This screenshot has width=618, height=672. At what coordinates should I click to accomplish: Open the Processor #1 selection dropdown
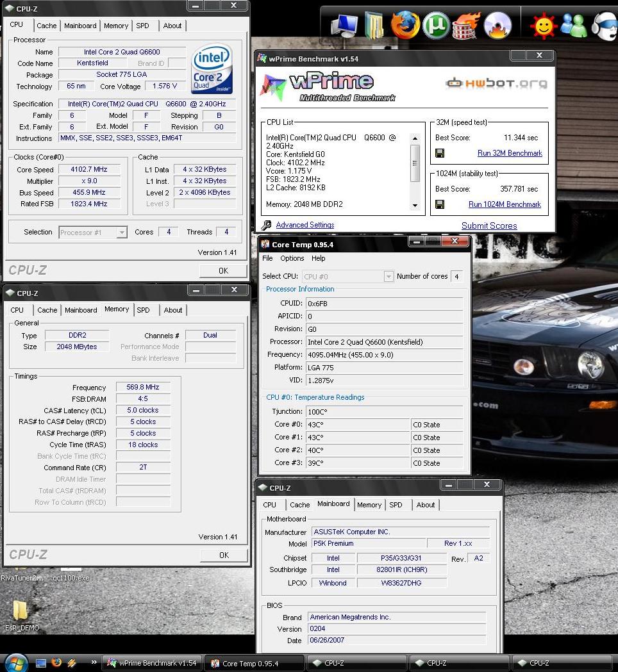click(x=122, y=233)
